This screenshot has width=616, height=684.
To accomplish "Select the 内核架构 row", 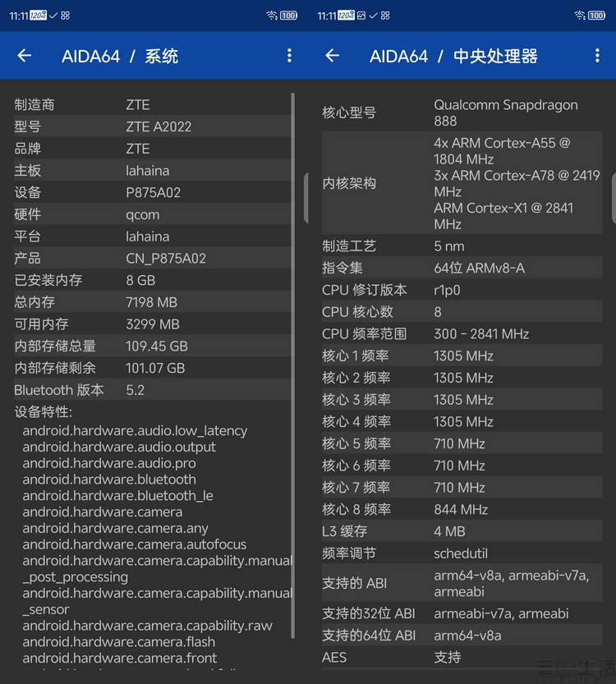I will pos(462,183).
